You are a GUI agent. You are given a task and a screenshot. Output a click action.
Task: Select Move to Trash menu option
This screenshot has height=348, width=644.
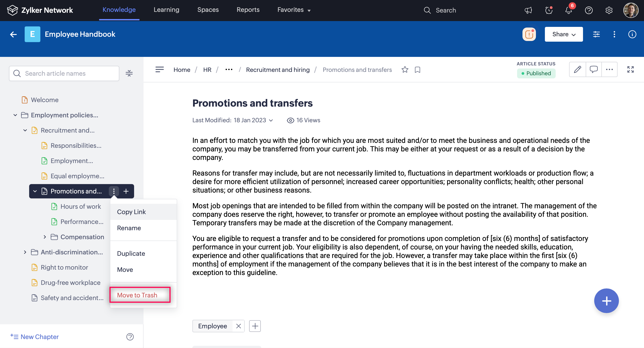tap(137, 295)
